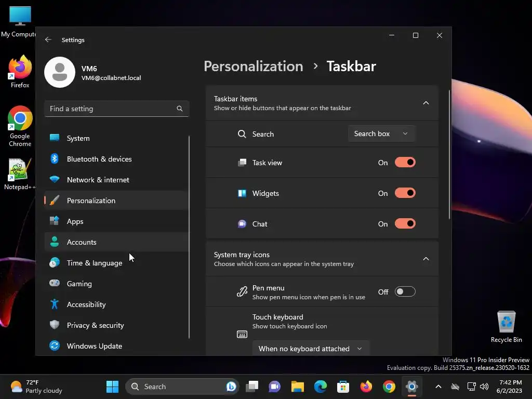The image size is (532, 399).
Task: Click the Touch keyboard icon in settings
Action: click(242, 334)
